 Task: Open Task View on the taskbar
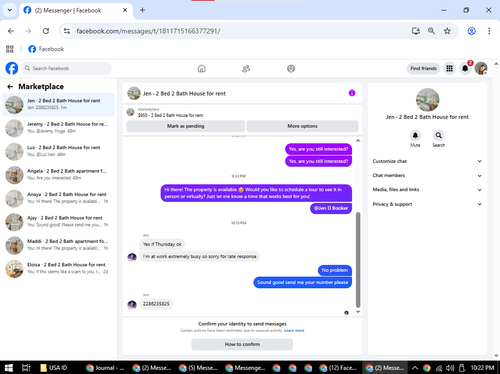click(x=26, y=368)
